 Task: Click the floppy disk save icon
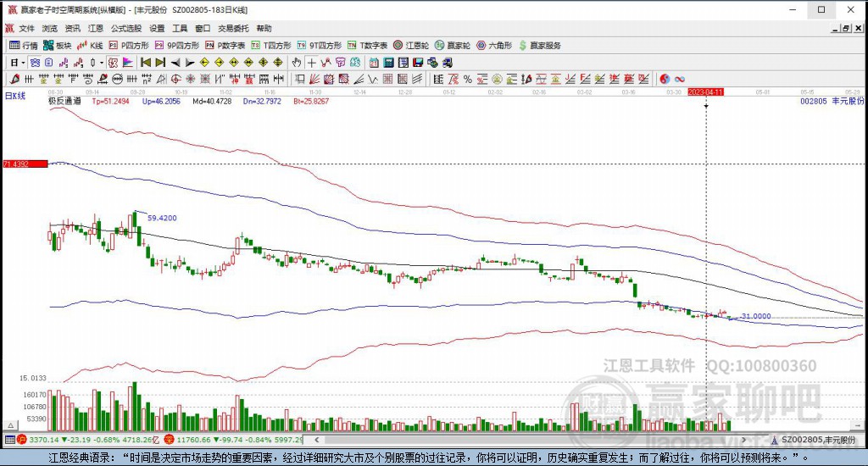pyautogui.click(x=418, y=63)
